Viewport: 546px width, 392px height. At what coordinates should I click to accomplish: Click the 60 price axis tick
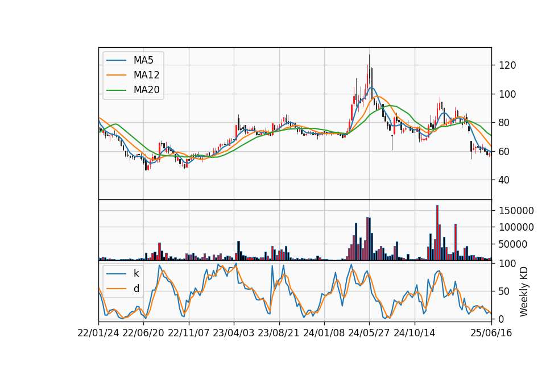pos(504,152)
